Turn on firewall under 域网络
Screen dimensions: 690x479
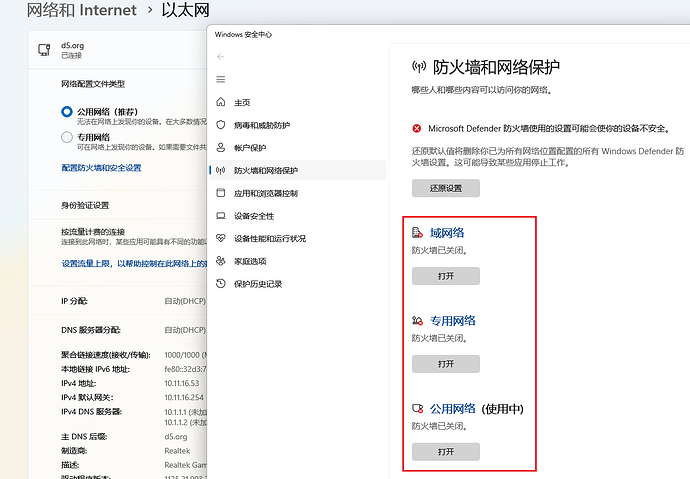(445, 276)
